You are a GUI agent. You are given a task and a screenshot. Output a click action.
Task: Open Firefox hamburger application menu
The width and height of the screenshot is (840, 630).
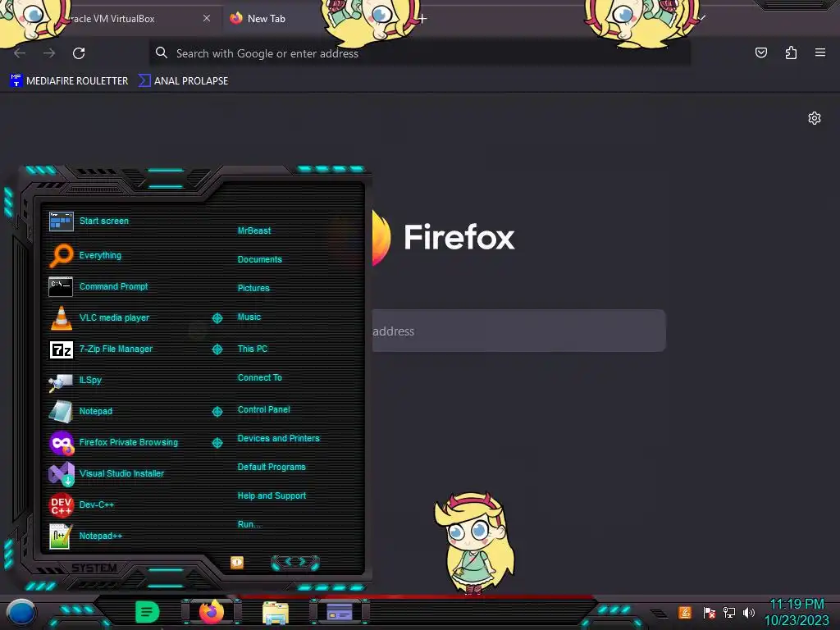pyautogui.click(x=820, y=52)
